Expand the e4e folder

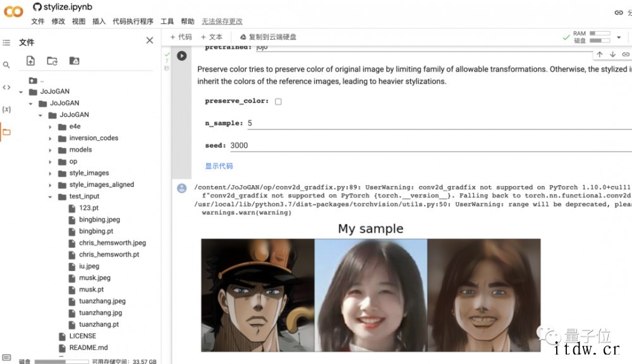(x=50, y=127)
